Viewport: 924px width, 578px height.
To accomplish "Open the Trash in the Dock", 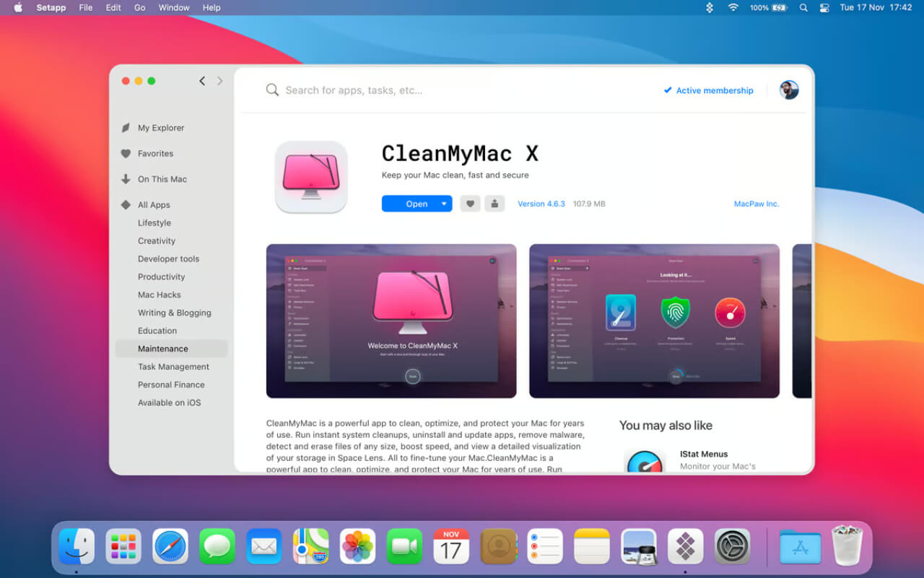I will (847, 545).
